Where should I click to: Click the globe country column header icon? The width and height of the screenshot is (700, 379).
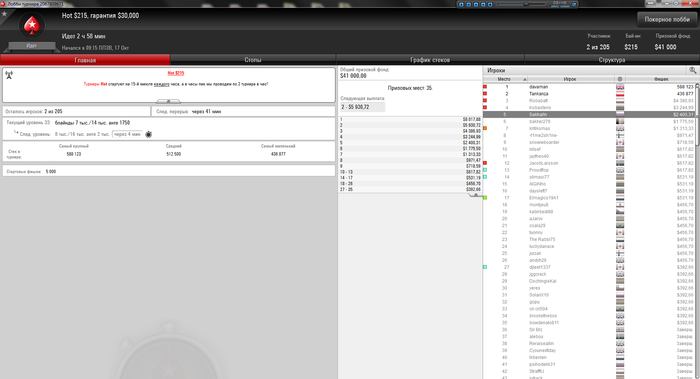pos(620,79)
